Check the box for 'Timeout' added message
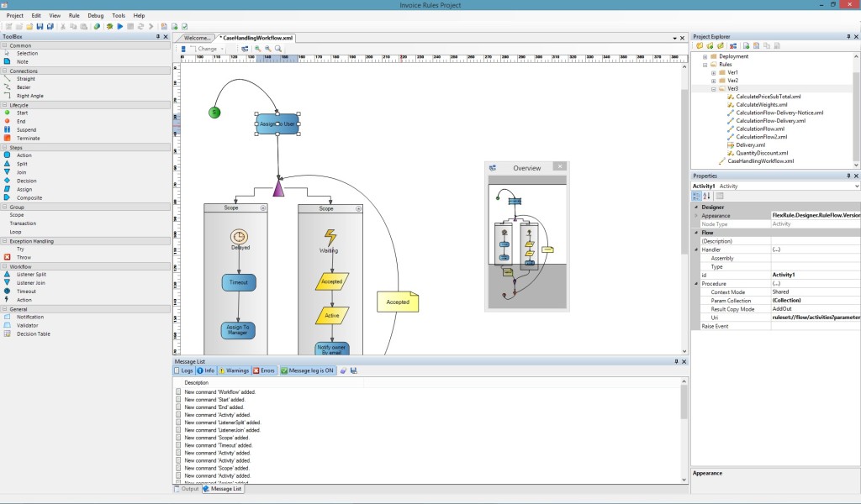Screen dimensions: 861x504 (178, 445)
